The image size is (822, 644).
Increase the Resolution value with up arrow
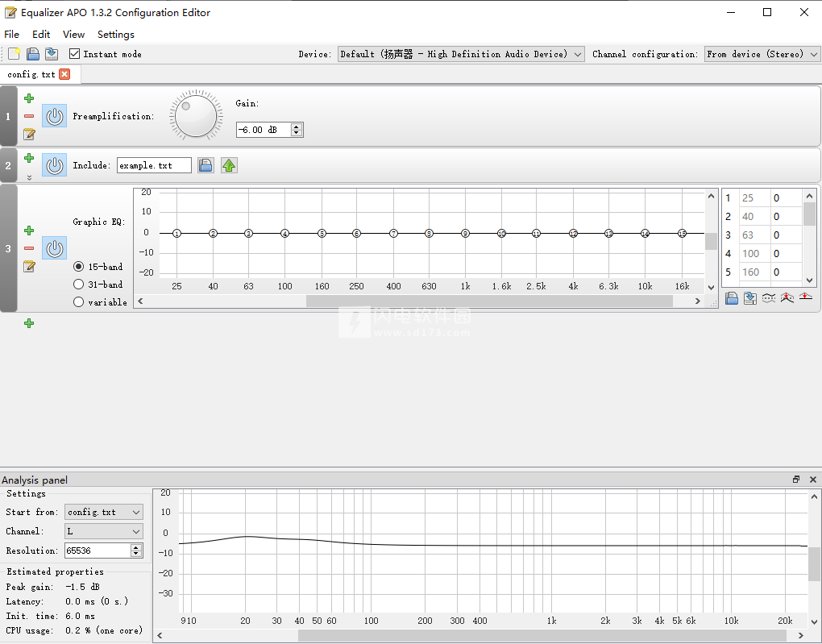(136, 547)
